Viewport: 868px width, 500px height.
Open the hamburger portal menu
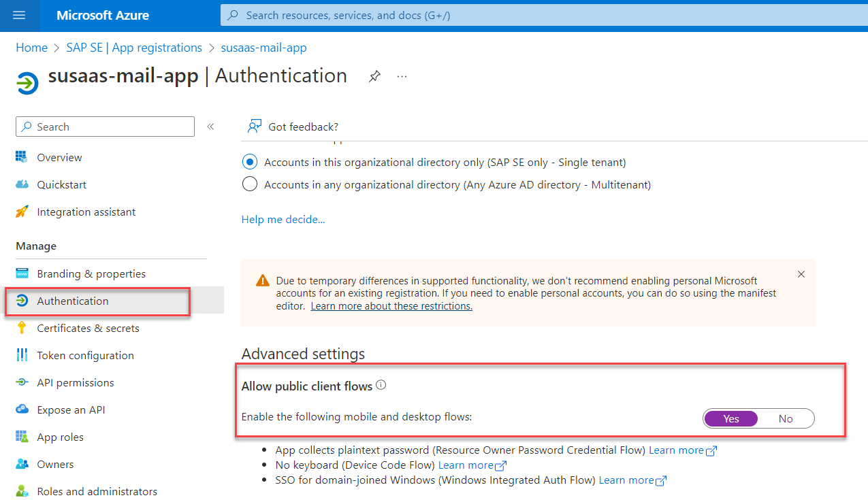tap(19, 15)
